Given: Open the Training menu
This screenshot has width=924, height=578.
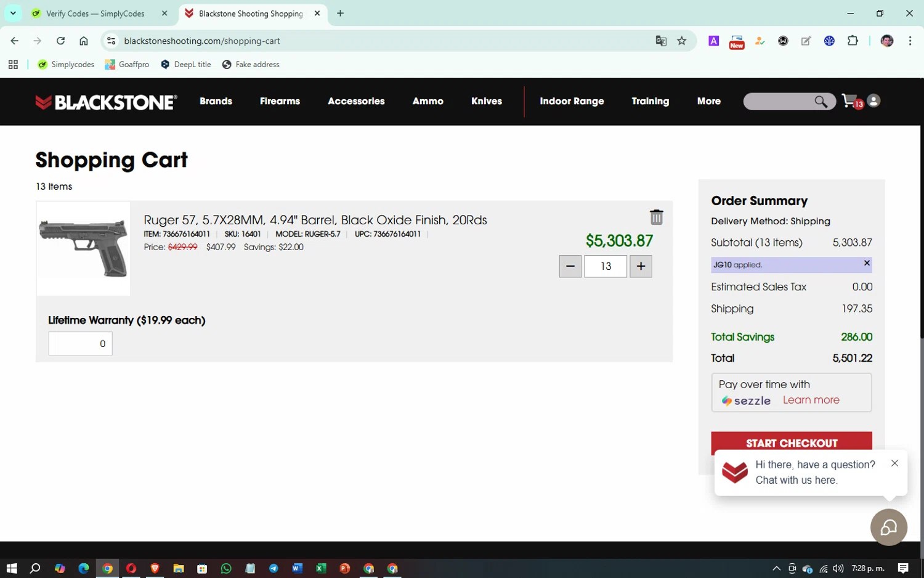Looking at the screenshot, I should coord(650,101).
